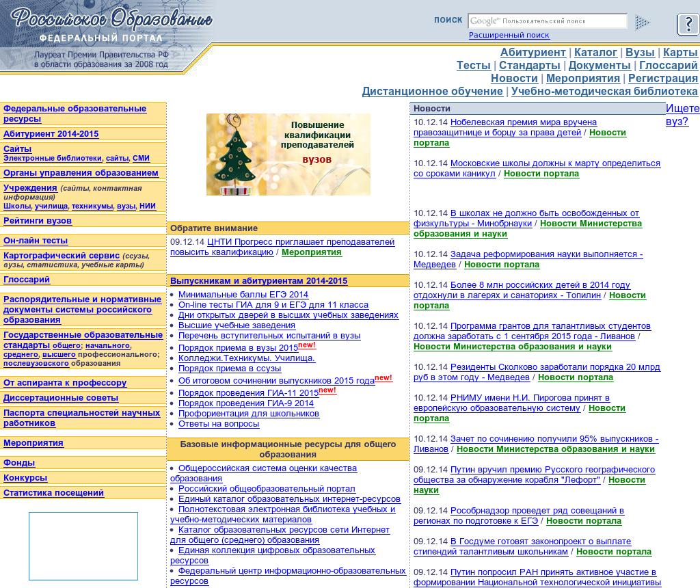Open On-line тесты ГИА и ЕГЭ link
Screen dimensions: 700x588
pyautogui.click(x=273, y=305)
